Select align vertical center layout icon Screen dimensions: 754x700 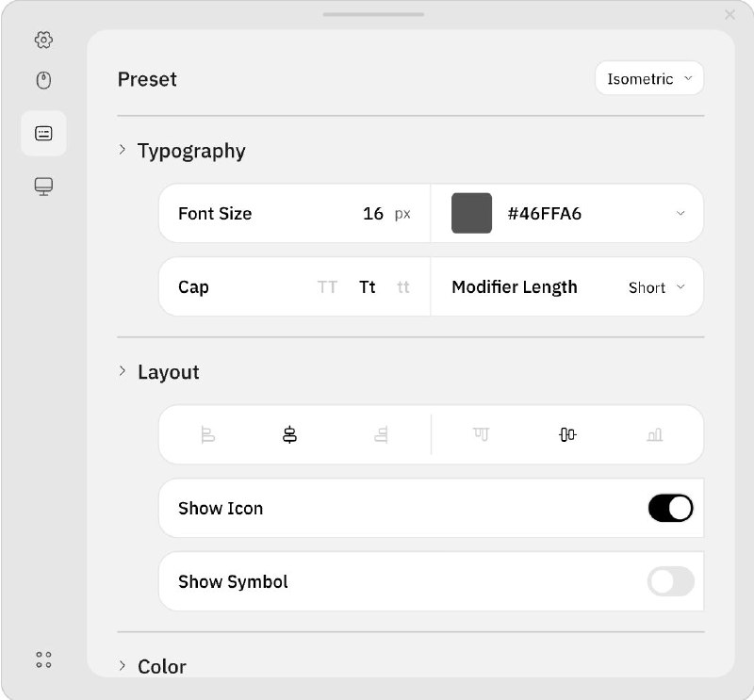click(x=567, y=434)
